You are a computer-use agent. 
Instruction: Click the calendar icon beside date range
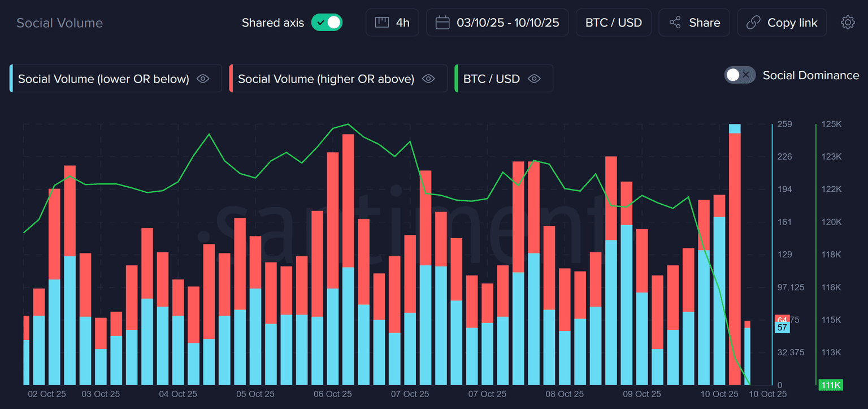[x=442, y=23]
